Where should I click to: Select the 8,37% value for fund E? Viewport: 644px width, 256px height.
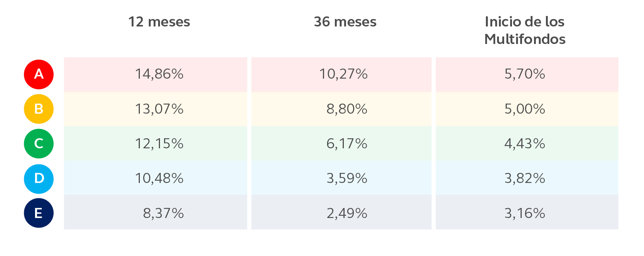[163, 214]
